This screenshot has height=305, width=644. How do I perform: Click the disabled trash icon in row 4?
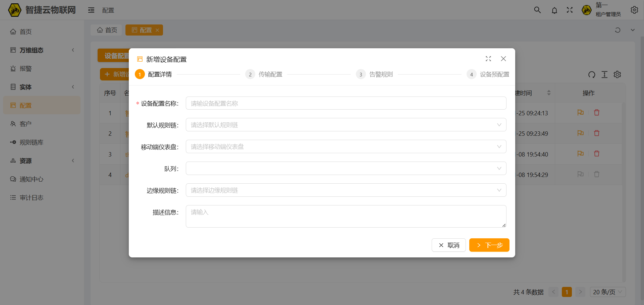click(x=597, y=174)
